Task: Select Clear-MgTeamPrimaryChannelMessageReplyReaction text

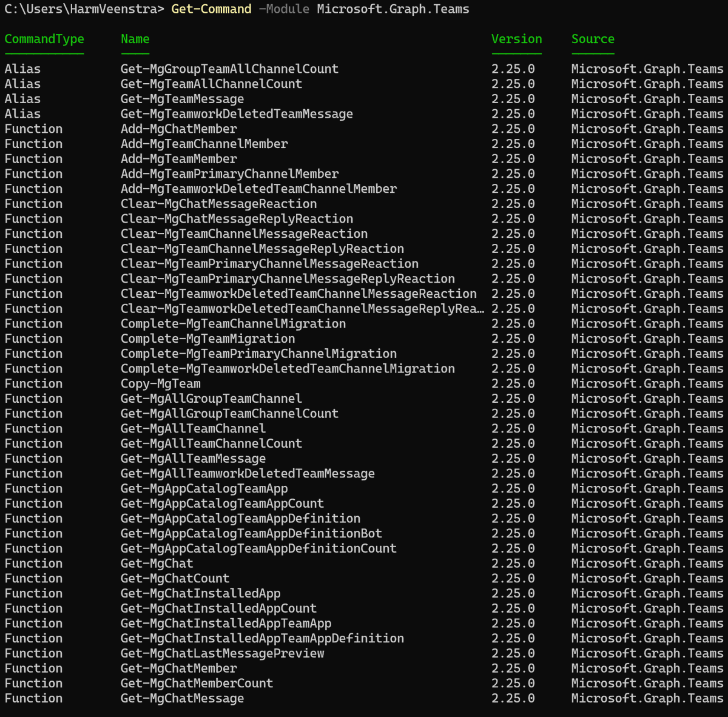Action: [x=288, y=278]
